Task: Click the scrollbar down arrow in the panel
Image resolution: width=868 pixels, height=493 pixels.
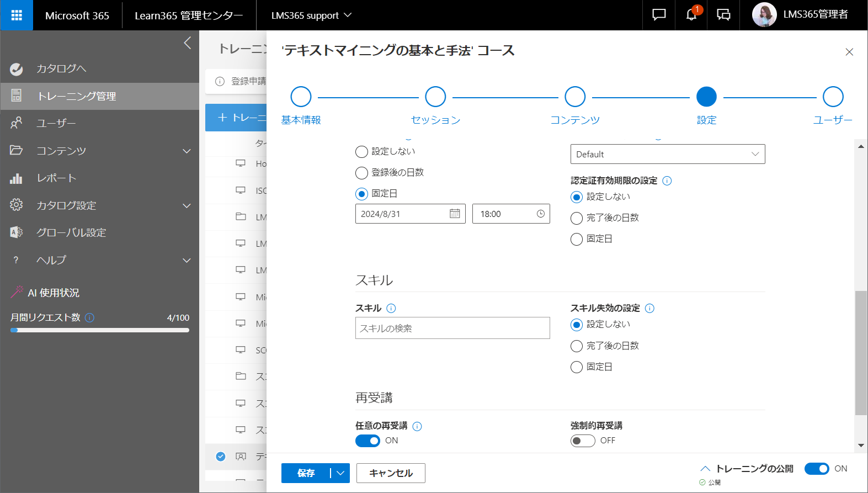Action: coord(861,446)
